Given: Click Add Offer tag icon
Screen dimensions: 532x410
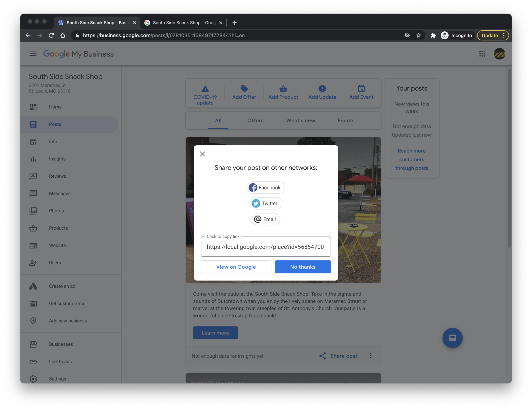Looking at the screenshot, I should point(244,88).
